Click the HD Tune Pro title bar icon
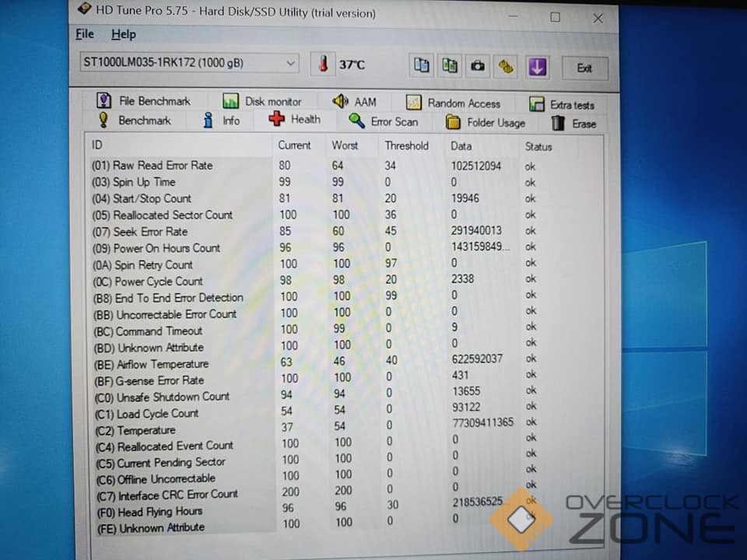 84,9
